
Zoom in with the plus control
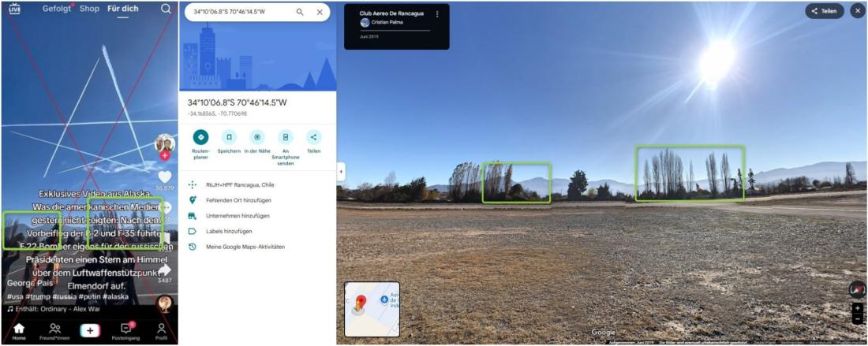[x=858, y=308]
